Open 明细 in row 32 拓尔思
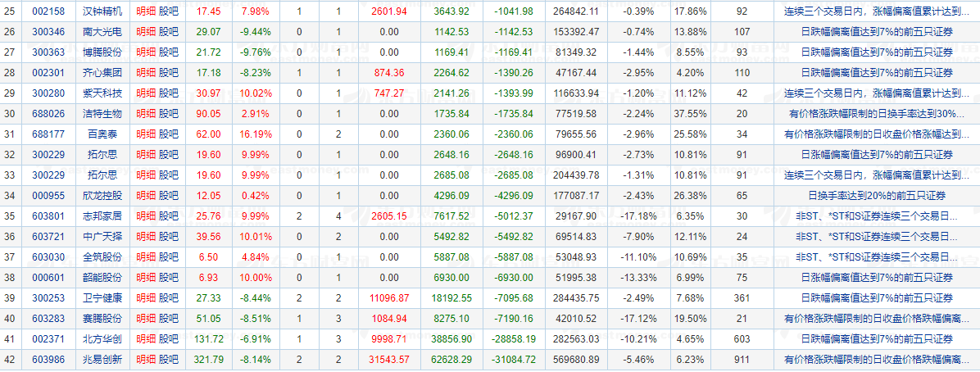The image size is (980, 372). pyautogui.click(x=146, y=154)
